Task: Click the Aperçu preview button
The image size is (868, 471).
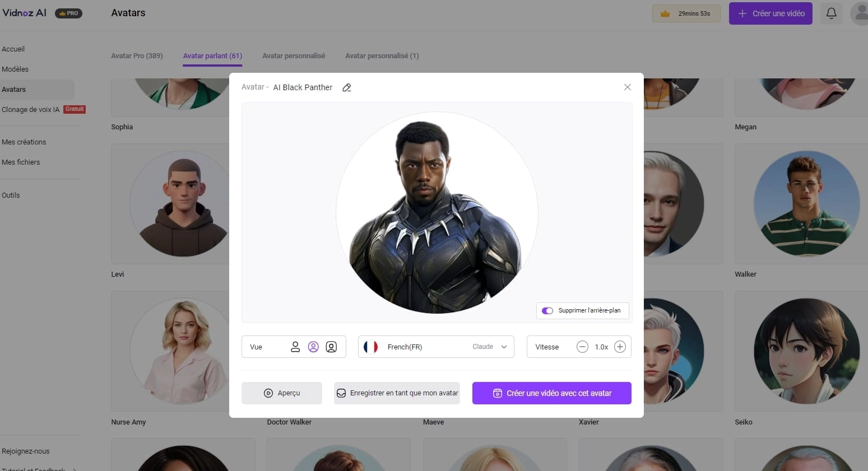Action: point(282,393)
